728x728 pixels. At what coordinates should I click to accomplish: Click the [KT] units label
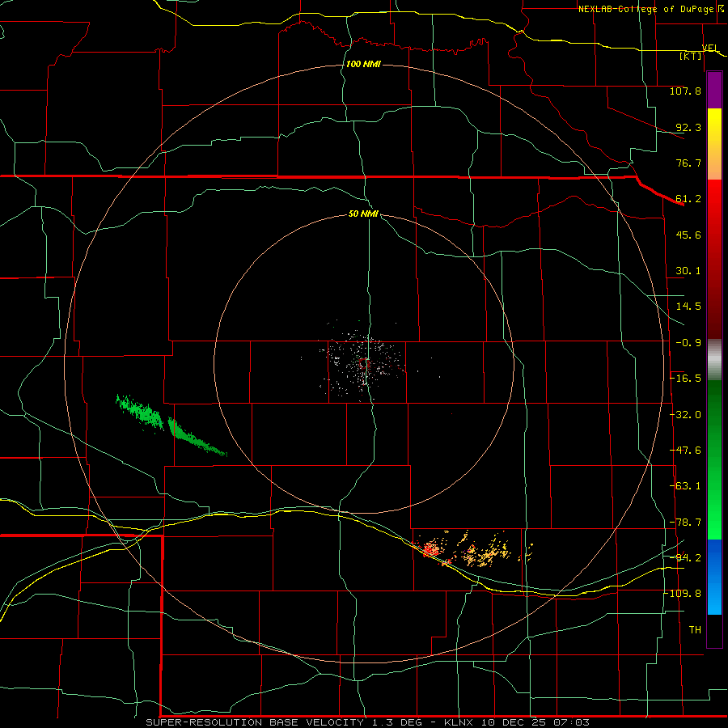691,56
